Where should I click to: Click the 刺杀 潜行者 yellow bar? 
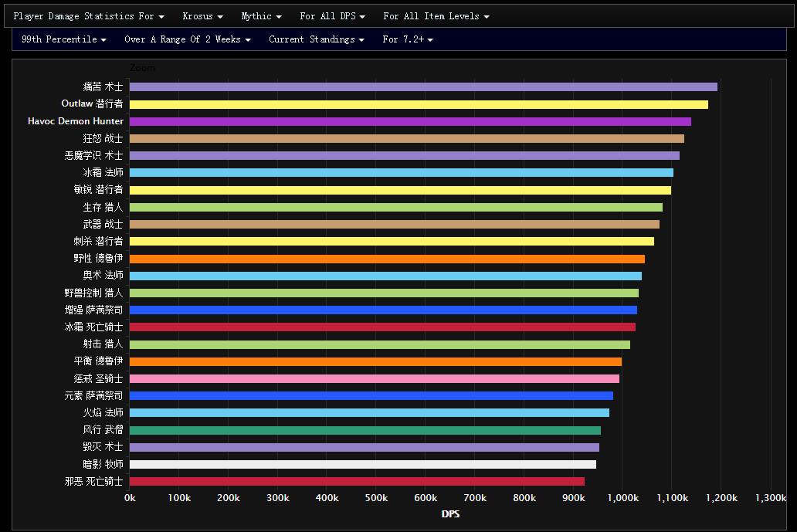[x=392, y=242]
